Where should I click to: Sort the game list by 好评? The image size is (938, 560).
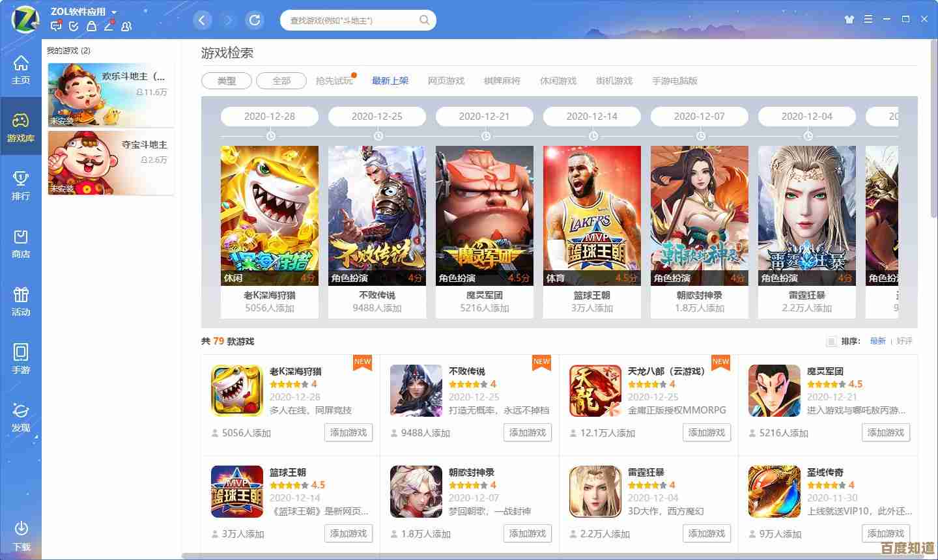click(x=904, y=341)
